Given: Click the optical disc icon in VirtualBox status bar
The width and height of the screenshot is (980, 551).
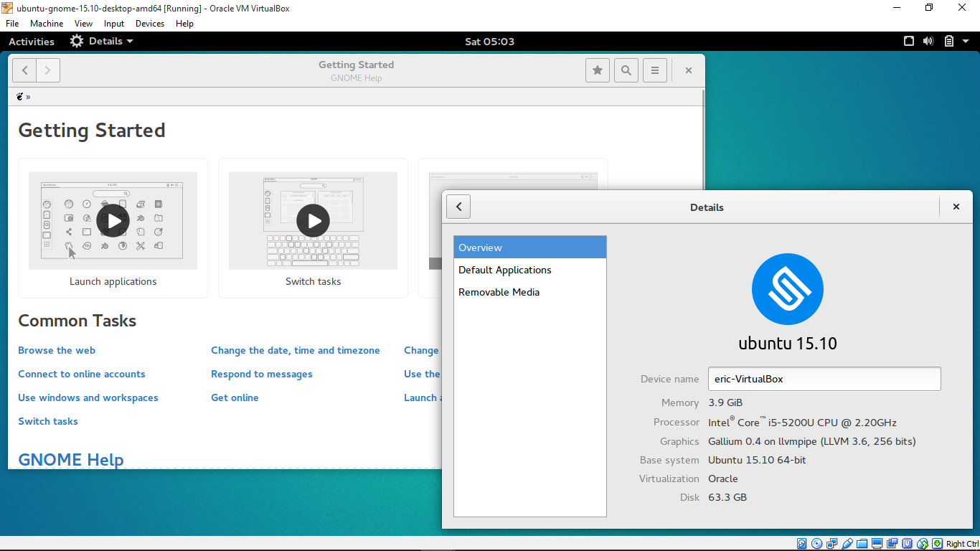Looking at the screenshot, I should point(816,543).
